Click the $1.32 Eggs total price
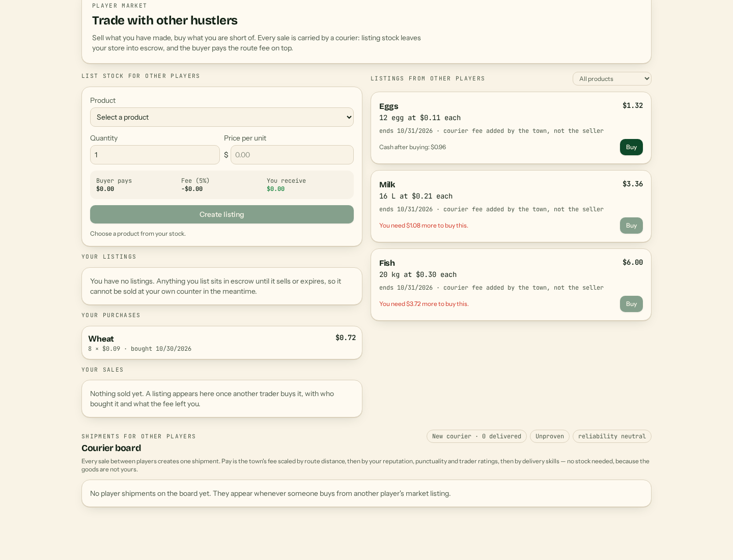Screen dimensions: 733x560 (633, 105)
